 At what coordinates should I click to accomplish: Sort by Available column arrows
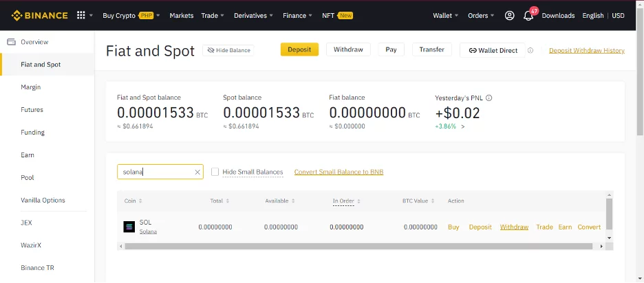click(293, 201)
